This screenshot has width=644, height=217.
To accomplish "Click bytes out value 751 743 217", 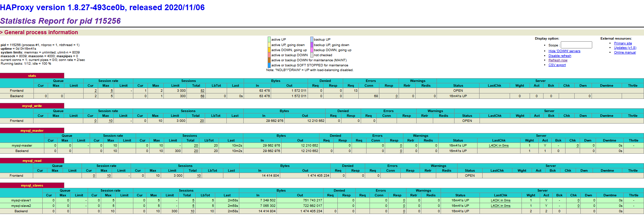I will pyautogui.click(x=313, y=200).
